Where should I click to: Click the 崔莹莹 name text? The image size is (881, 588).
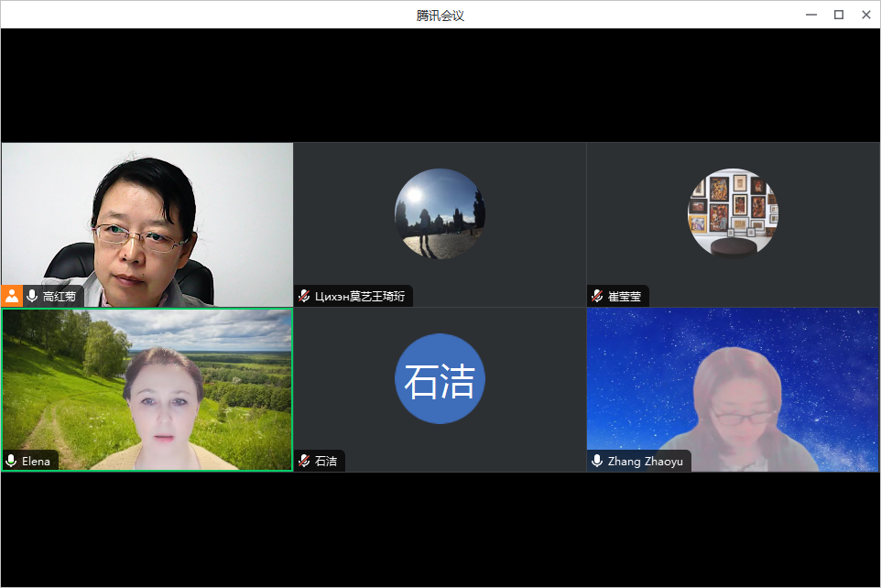(x=625, y=297)
